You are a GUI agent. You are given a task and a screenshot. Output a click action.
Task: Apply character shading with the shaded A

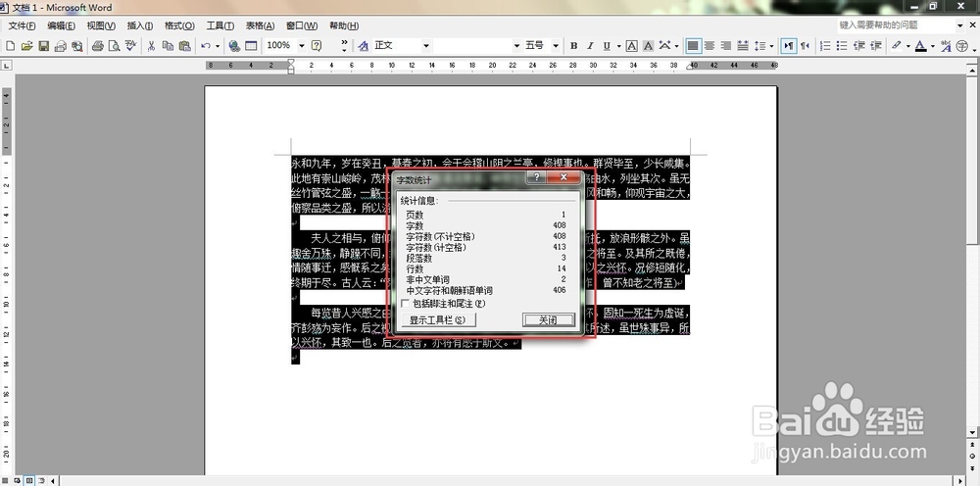tap(648, 46)
